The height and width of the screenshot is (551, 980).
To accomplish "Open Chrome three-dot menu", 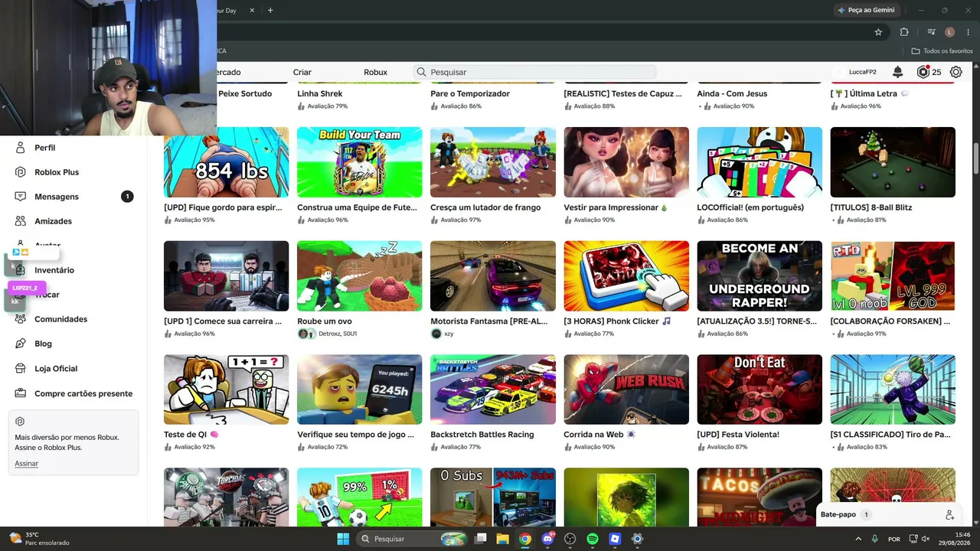I will click(x=967, y=32).
